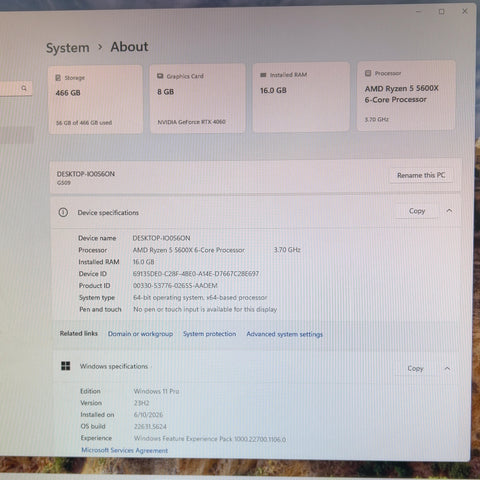Select the Processor value AMD Ryzen 5 5600X
Screen dimensions: 480x480
189,250
